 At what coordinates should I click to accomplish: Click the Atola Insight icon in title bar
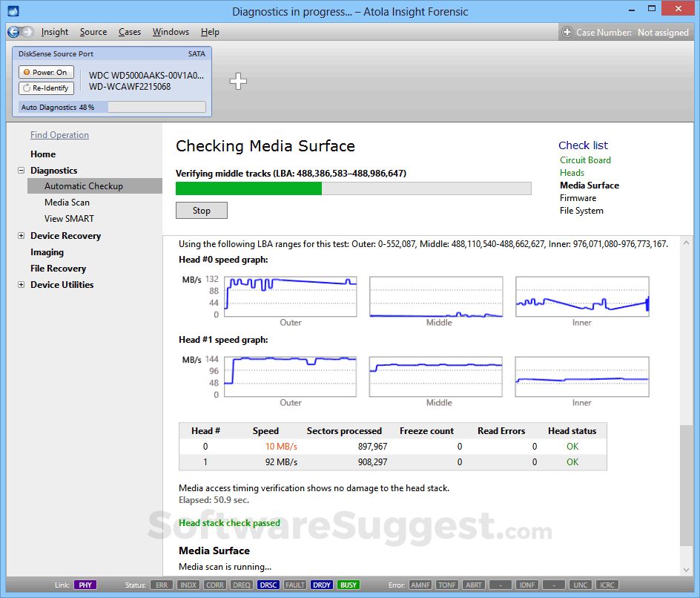12,10
